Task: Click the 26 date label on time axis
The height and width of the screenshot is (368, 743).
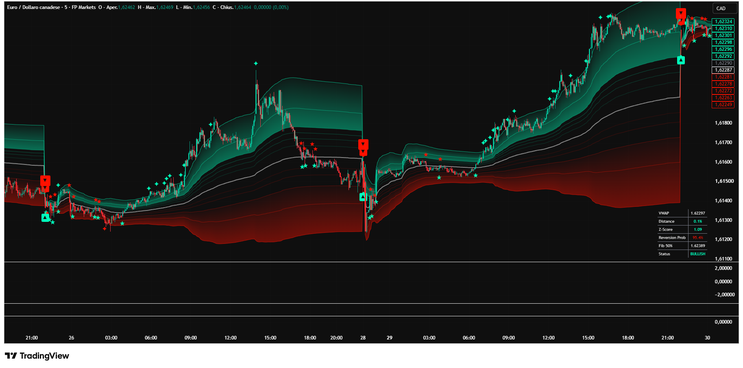Action: click(x=72, y=338)
